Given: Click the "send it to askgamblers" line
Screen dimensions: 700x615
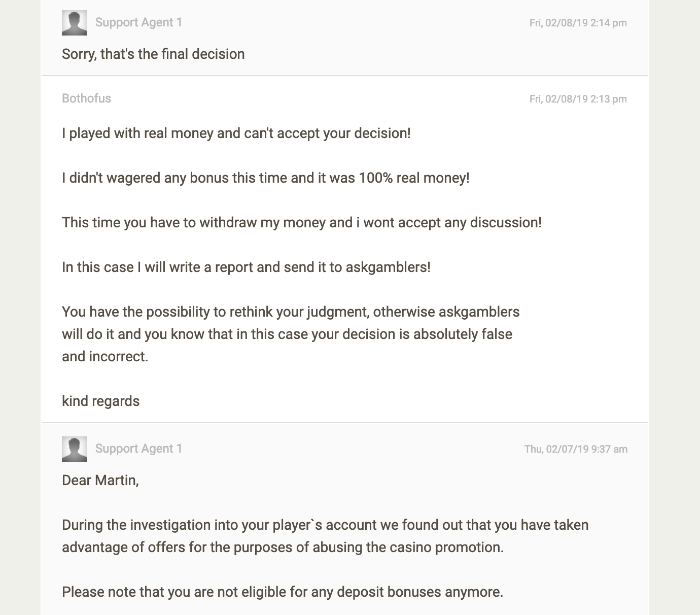Looking at the screenshot, I should coord(246,267).
